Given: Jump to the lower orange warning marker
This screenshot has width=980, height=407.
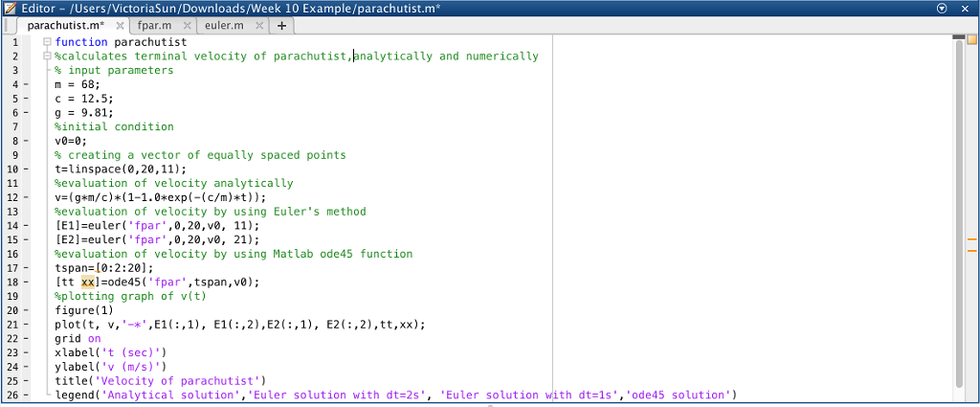Looking at the screenshot, I should point(972,250).
